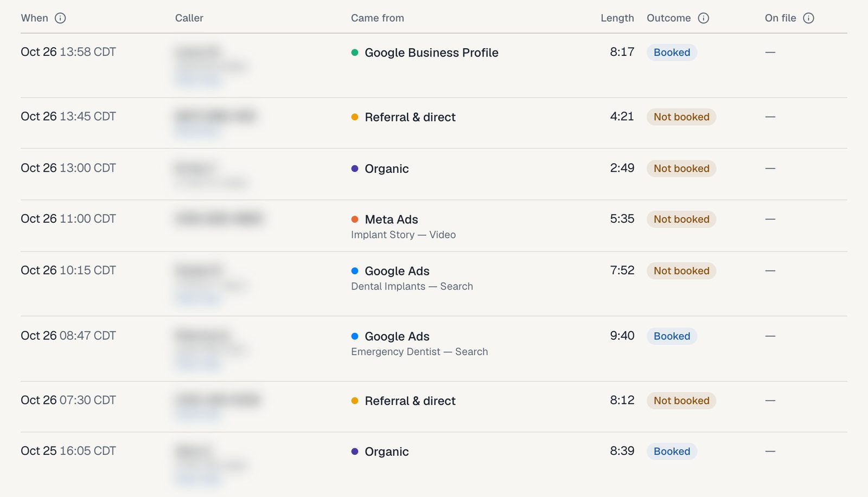This screenshot has width=868, height=497.
Task: Click On file dash for 13:58 row
Action: coord(770,53)
